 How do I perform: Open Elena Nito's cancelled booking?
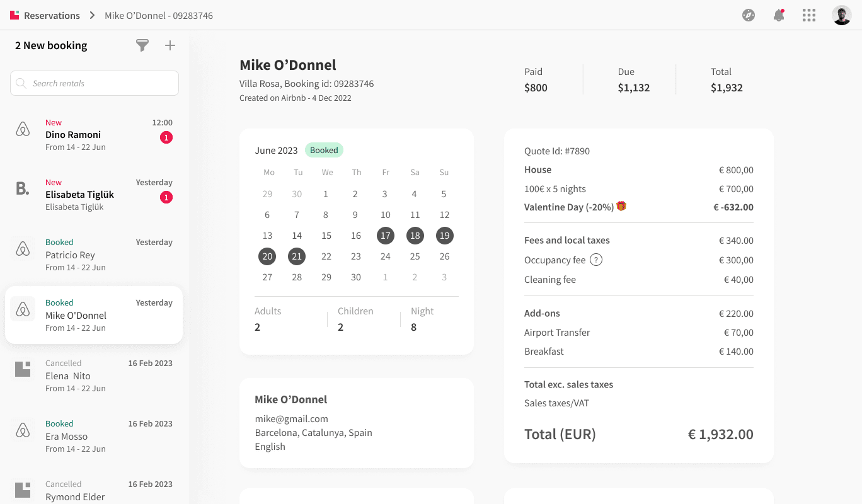click(94, 376)
